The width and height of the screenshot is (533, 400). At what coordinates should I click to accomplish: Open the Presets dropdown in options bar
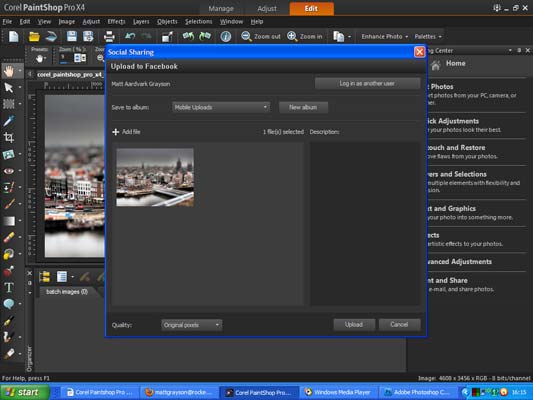40,58
